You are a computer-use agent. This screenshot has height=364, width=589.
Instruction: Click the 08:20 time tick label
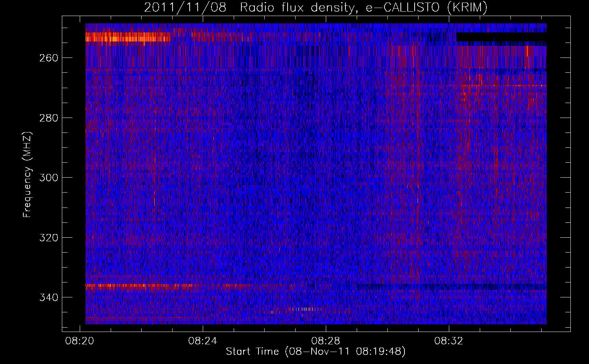tap(79, 341)
